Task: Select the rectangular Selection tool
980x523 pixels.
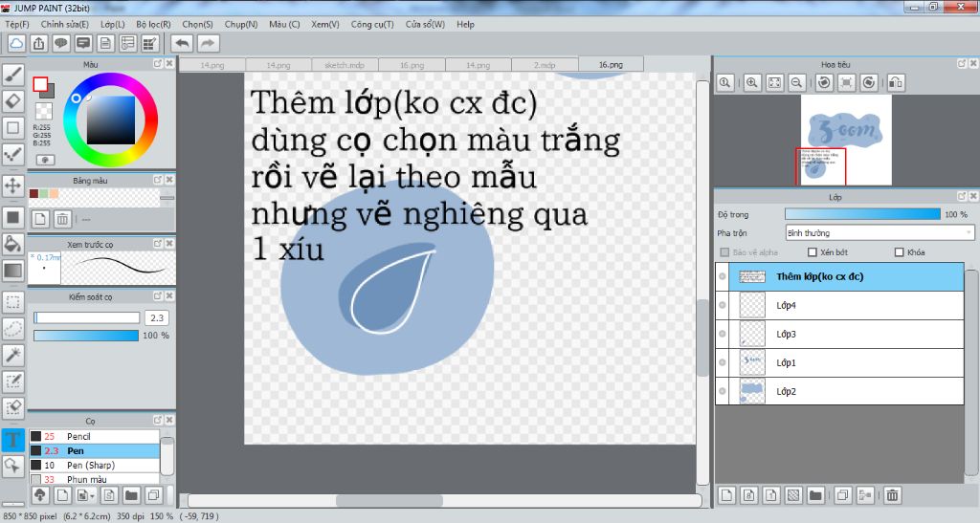Action: tap(13, 303)
